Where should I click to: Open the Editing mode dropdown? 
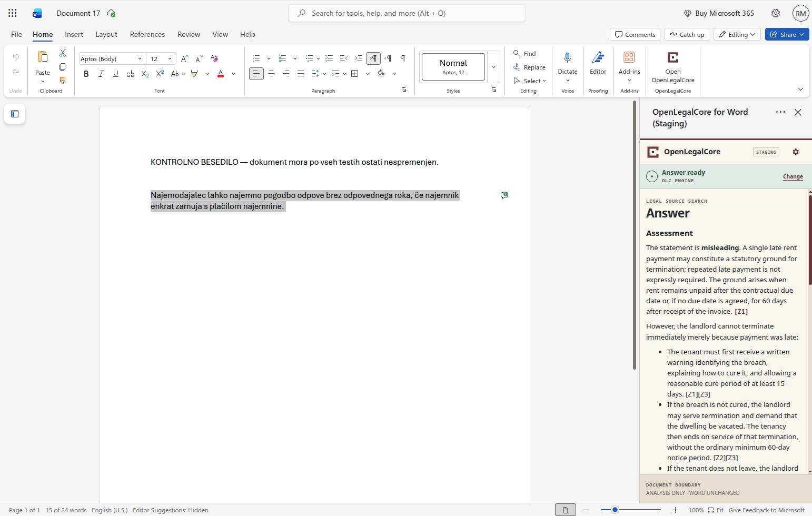pos(737,34)
